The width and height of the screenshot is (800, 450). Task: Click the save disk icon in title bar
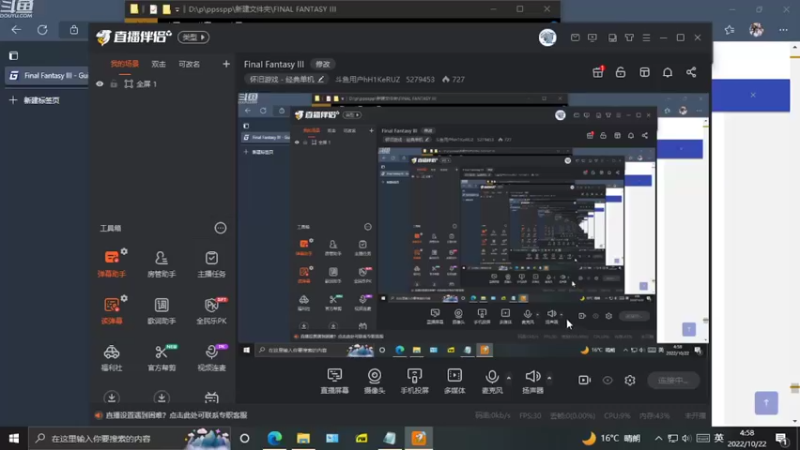pyautogui.click(x=612, y=38)
